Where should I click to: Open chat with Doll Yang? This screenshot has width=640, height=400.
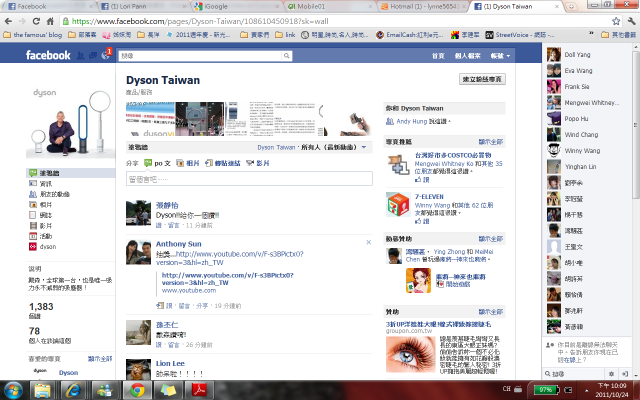(x=585, y=54)
